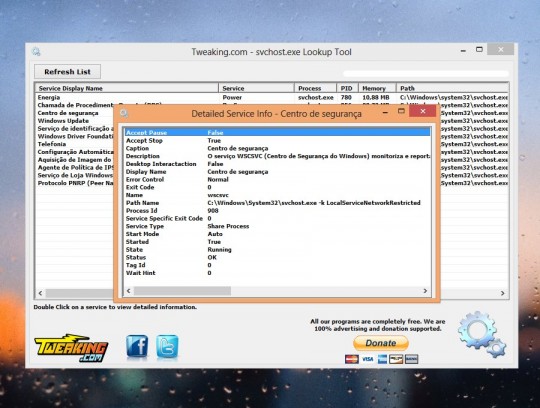Click the Discover card icon
The height and width of the screenshot is (408, 540).
[x=396, y=359]
